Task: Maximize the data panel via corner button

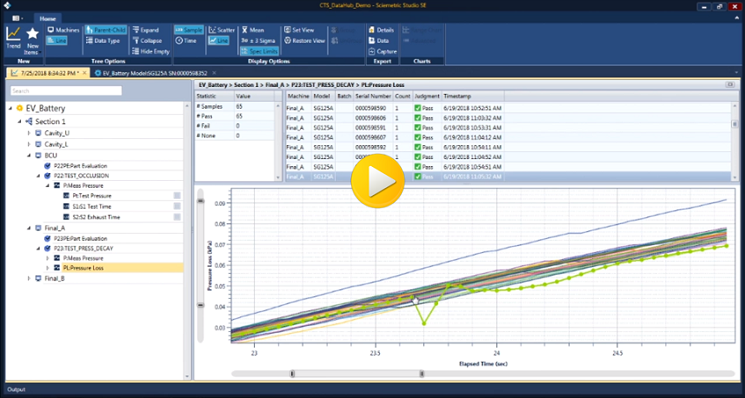Action: coord(730,85)
